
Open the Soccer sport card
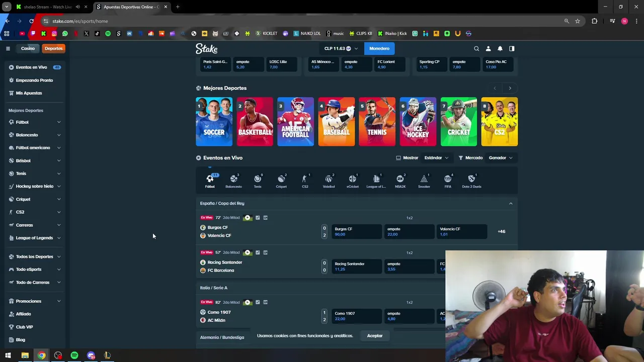(x=214, y=122)
